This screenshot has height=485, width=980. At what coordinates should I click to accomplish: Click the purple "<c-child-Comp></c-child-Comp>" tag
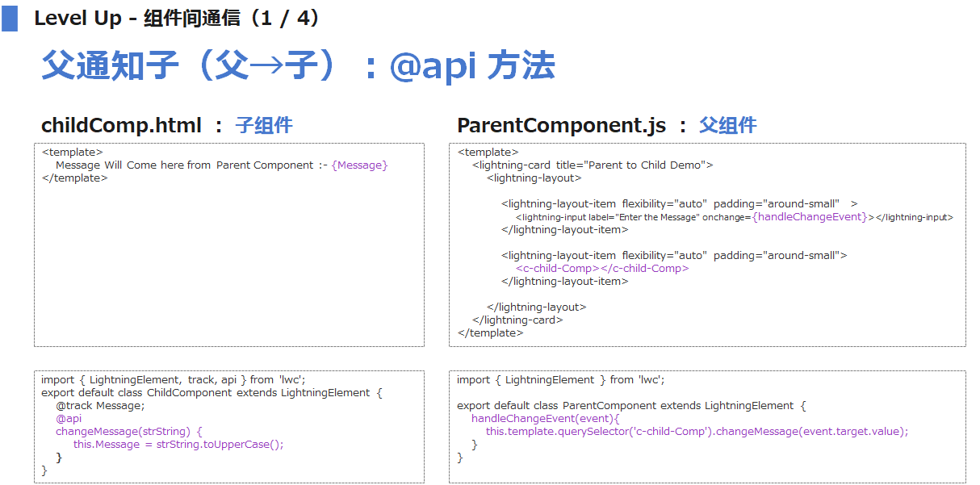pyautogui.click(x=602, y=269)
